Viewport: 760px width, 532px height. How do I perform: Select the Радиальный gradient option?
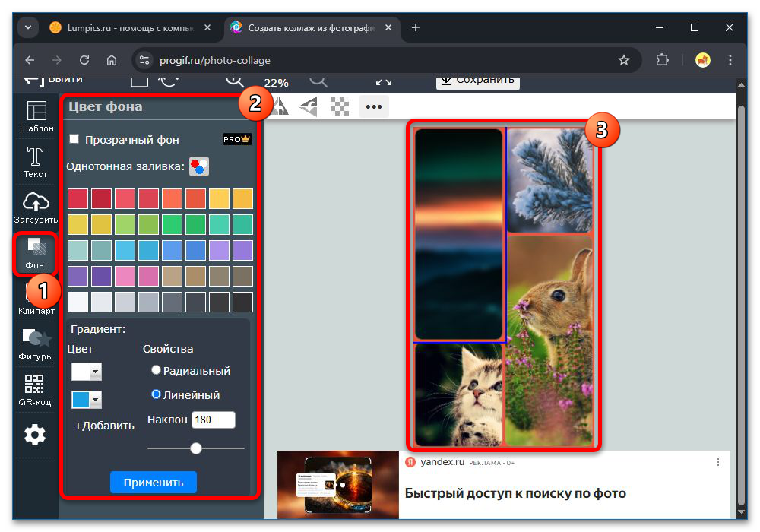(x=157, y=369)
